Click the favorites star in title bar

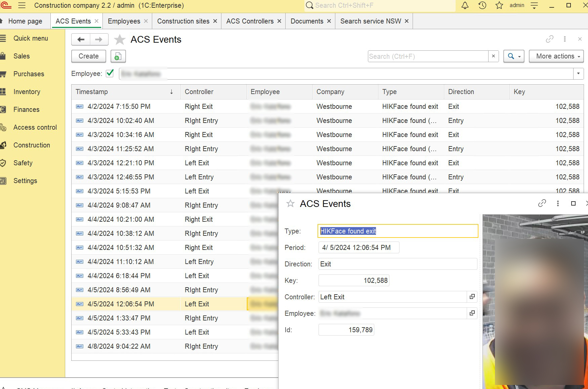(x=499, y=5)
